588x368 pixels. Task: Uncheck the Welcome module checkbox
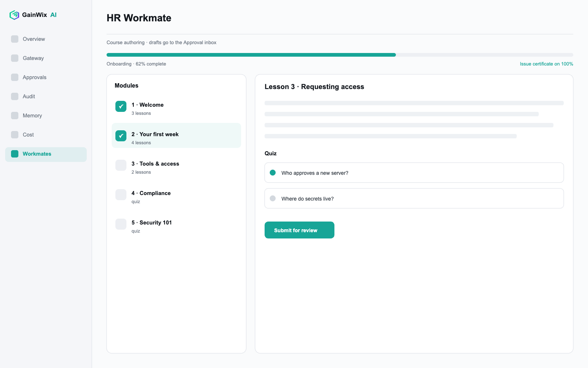coord(121,106)
